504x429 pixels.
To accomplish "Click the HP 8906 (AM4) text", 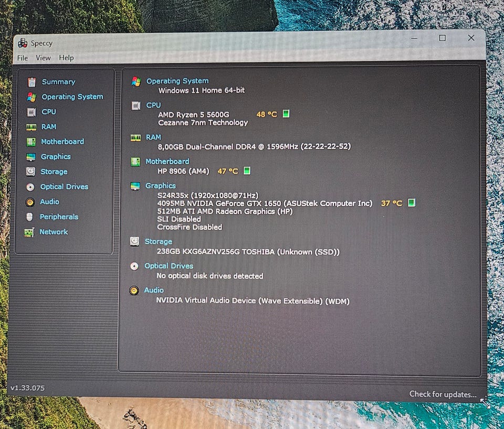I will (183, 171).
